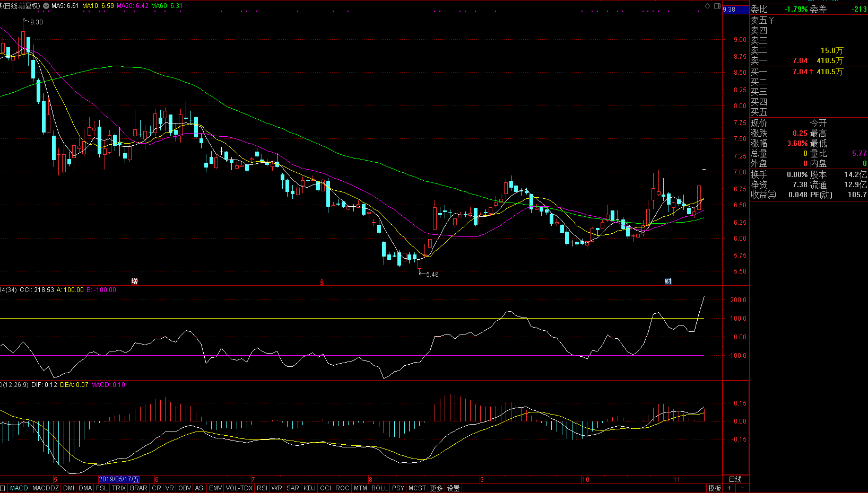
Task: Click the month 11 label on timeline
Action: coord(676,479)
